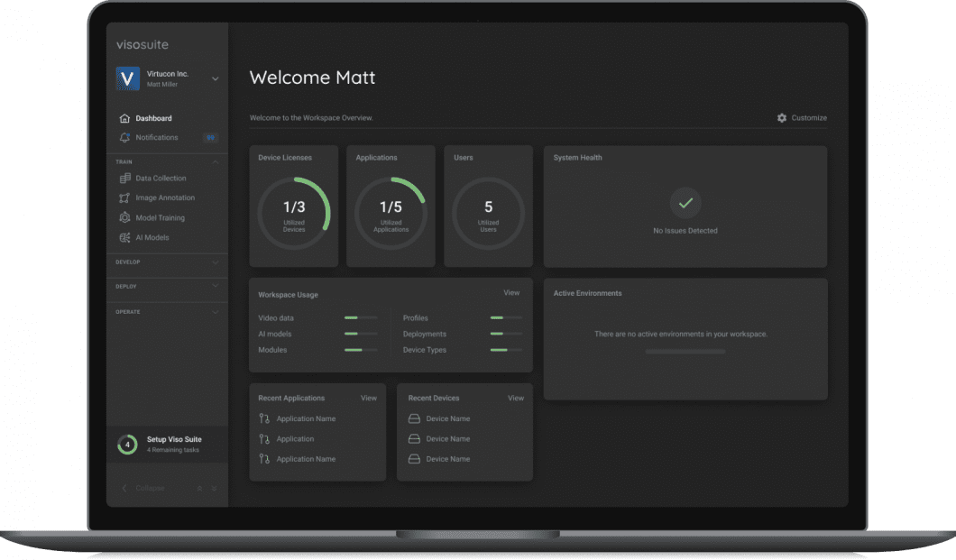Click the notifications count badge
The height and width of the screenshot is (560, 956).
click(210, 138)
